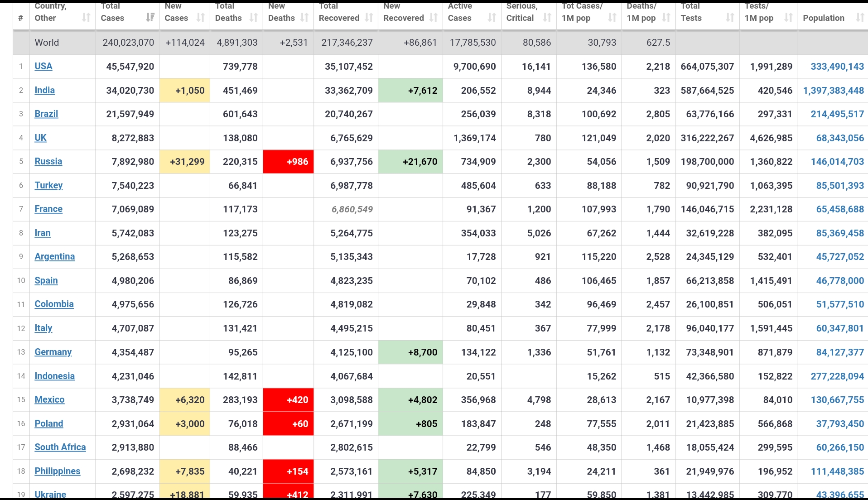Select Russia new cases cell +31,299
Viewport: 868px width, 500px height.
click(185, 162)
